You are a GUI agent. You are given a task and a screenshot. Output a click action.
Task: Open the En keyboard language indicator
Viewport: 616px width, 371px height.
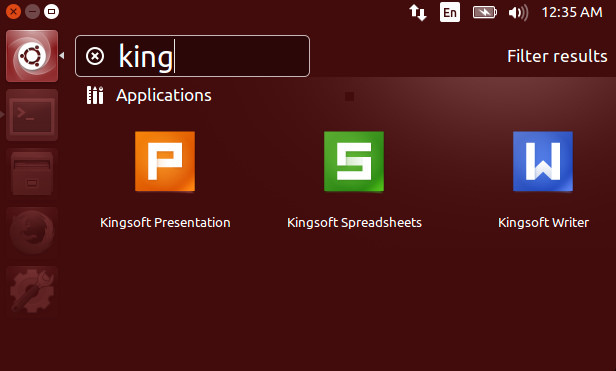tap(450, 13)
